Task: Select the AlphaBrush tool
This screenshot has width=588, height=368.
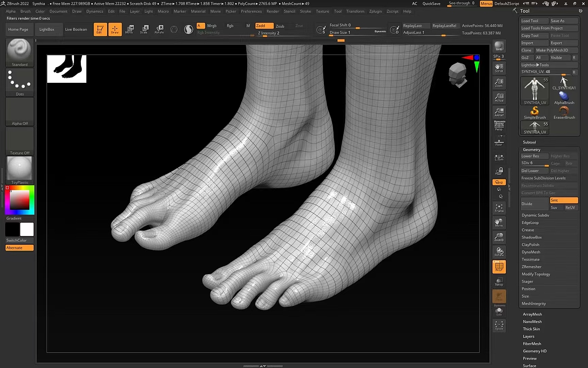Action: 564,98
